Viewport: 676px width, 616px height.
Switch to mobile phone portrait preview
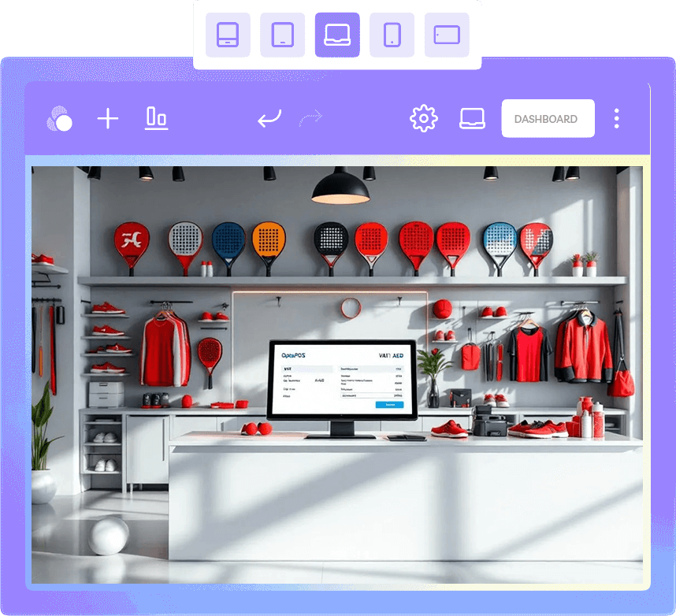tap(392, 35)
